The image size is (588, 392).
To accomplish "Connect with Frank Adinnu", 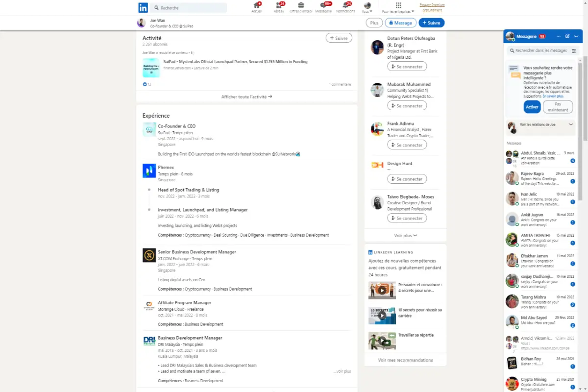I will tap(407, 145).
